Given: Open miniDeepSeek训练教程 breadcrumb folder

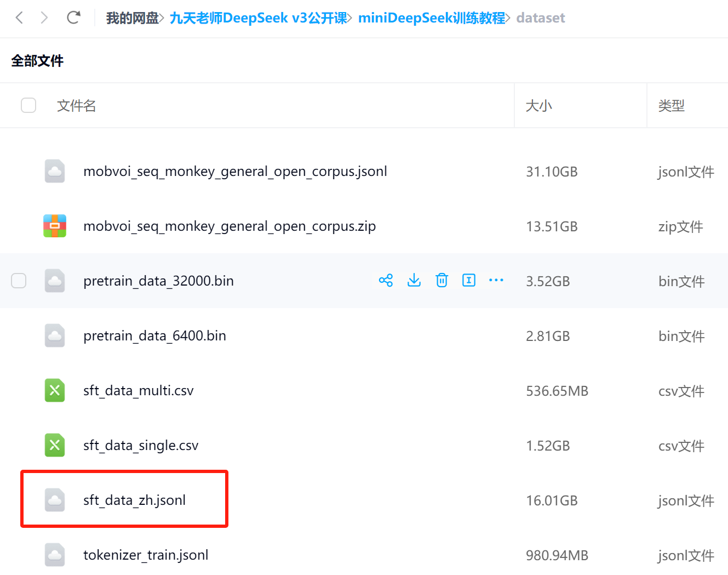Looking at the screenshot, I should pyautogui.click(x=432, y=18).
